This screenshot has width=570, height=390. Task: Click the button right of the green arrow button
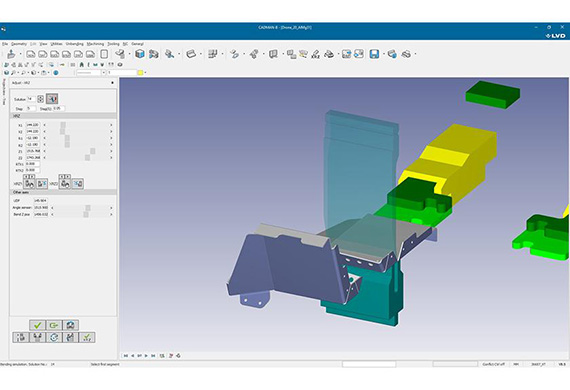coord(71,325)
